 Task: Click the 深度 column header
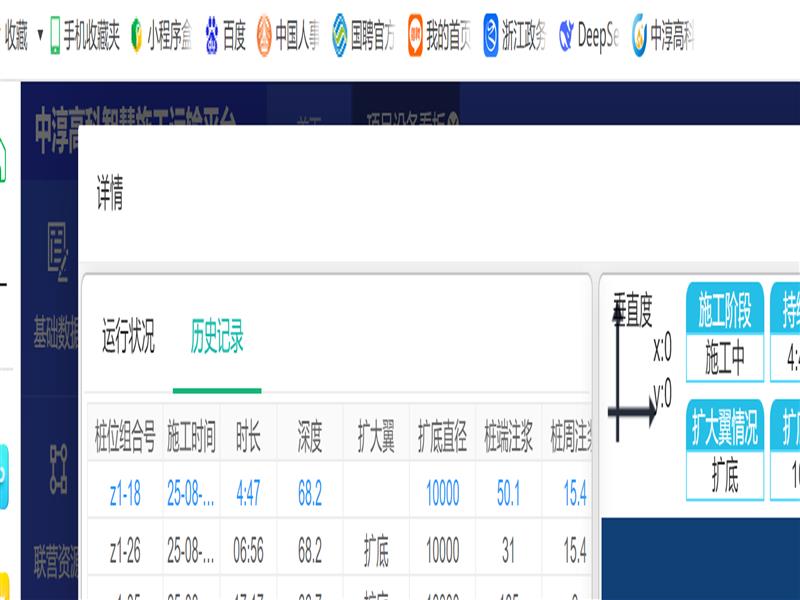pyautogui.click(x=310, y=436)
